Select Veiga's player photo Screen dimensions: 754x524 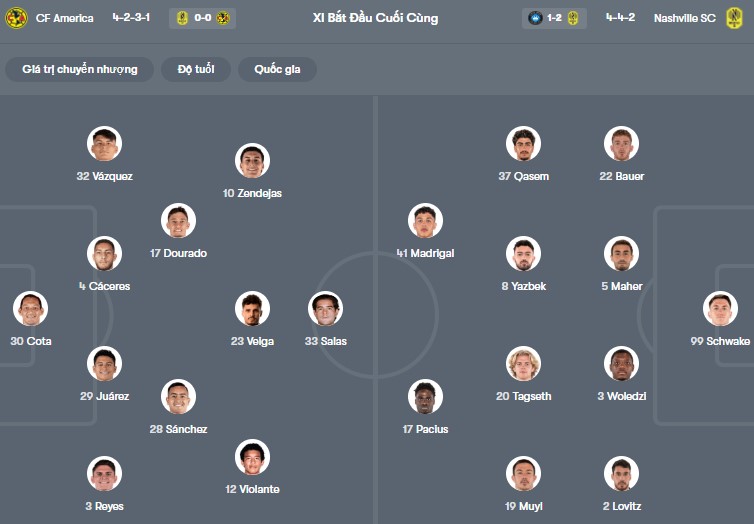point(252,309)
